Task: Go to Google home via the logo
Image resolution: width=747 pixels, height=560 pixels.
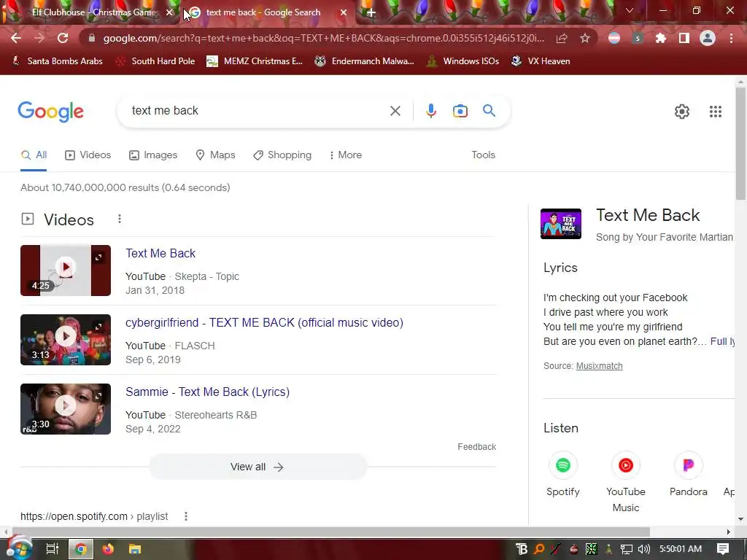Action: coord(50,112)
